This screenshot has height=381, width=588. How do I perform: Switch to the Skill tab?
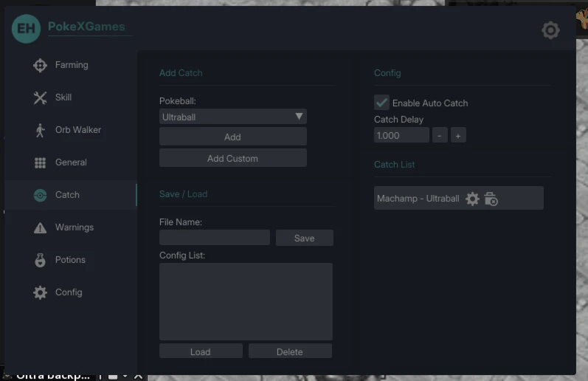click(x=71, y=97)
